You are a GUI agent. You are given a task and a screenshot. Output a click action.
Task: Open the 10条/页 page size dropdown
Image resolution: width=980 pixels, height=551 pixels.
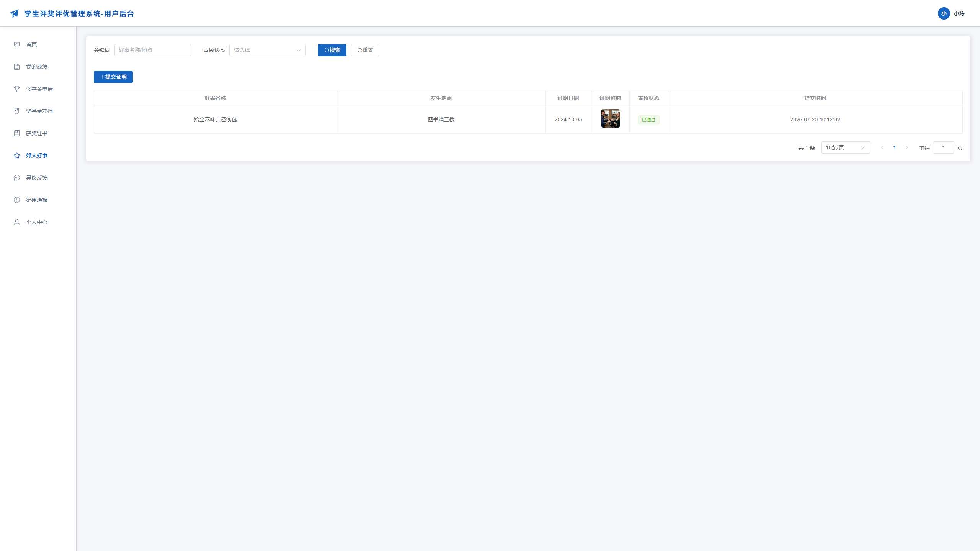coord(846,147)
